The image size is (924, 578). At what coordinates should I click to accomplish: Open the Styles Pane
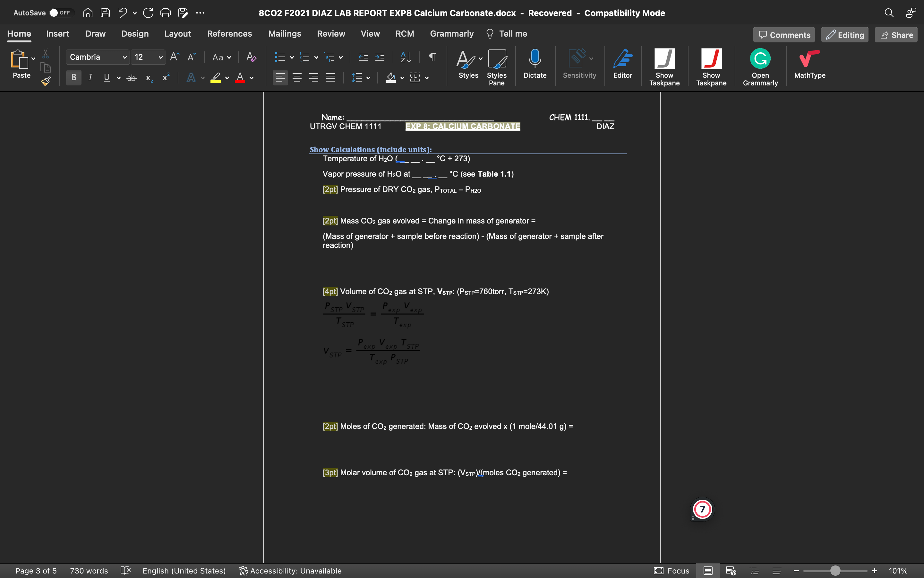[497, 67]
